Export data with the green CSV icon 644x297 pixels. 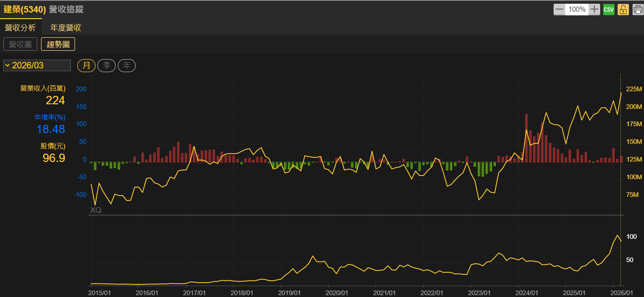coord(609,9)
